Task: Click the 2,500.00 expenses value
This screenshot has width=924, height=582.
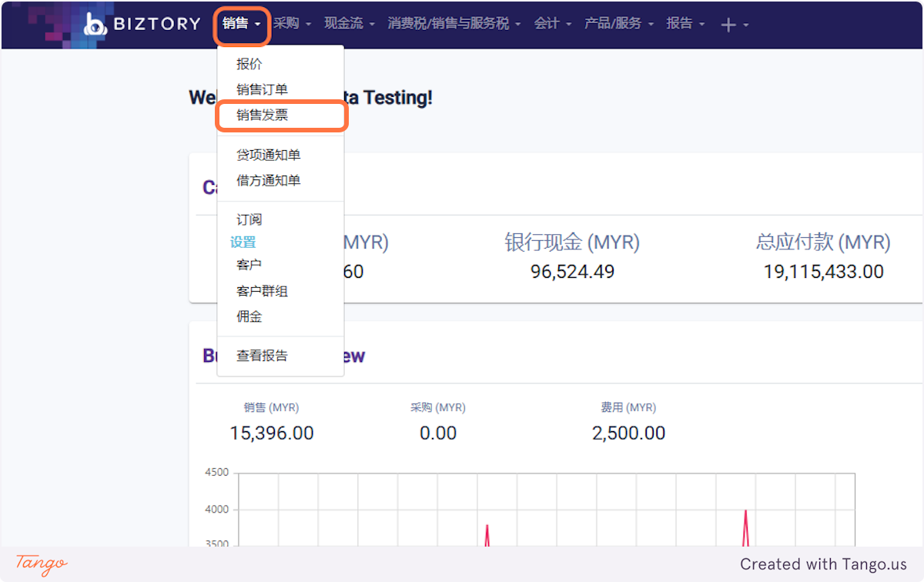Action: point(628,433)
